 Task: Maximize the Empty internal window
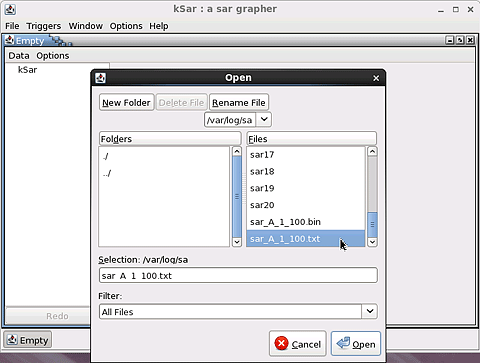click(x=460, y=40)
